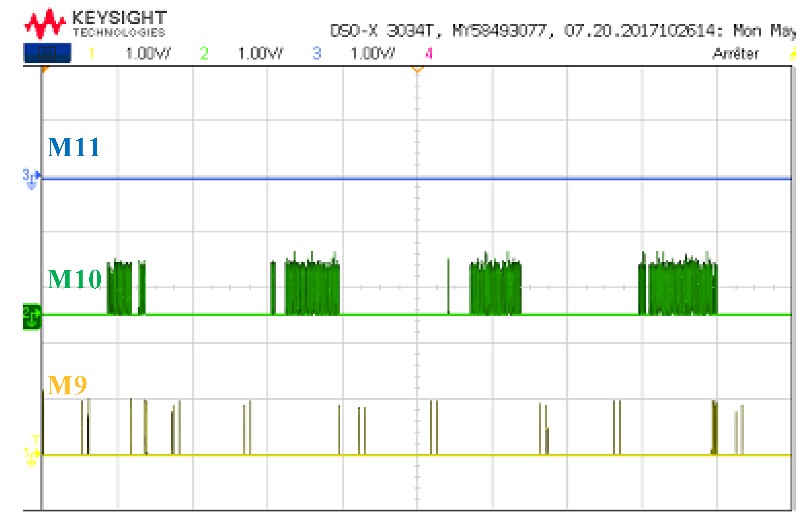Click the green M10 waveform label

click(74, 279)
